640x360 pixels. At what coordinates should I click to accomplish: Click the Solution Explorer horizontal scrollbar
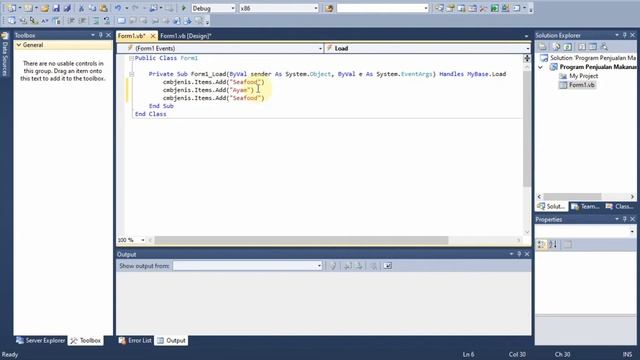572,196
